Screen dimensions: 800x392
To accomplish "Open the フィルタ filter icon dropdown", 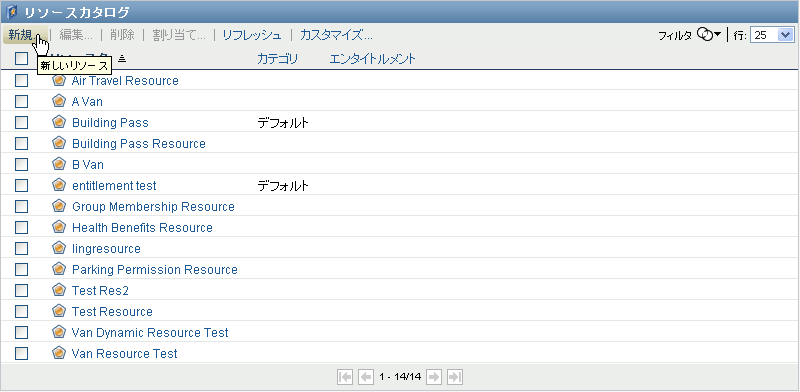I will tap(709, 35).
